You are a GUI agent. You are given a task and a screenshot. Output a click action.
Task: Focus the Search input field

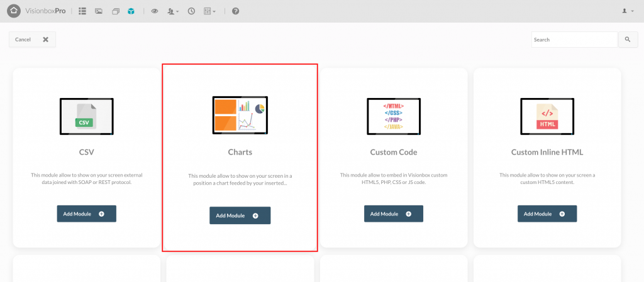pyautogui.click(x=575, y=40)
